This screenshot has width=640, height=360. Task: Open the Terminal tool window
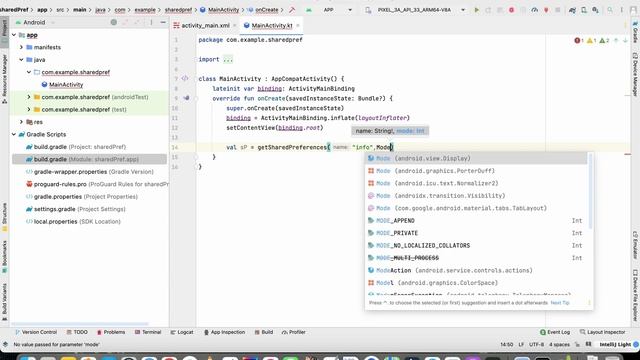[148, 332]
